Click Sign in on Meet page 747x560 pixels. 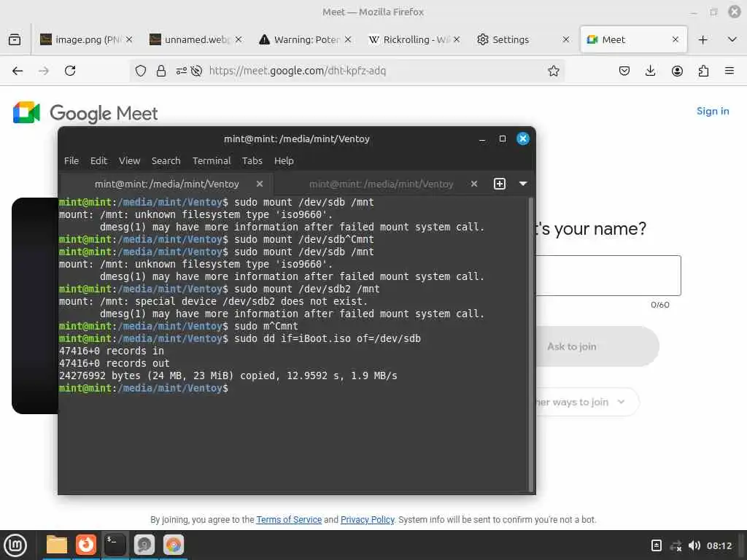coord(713,111)
